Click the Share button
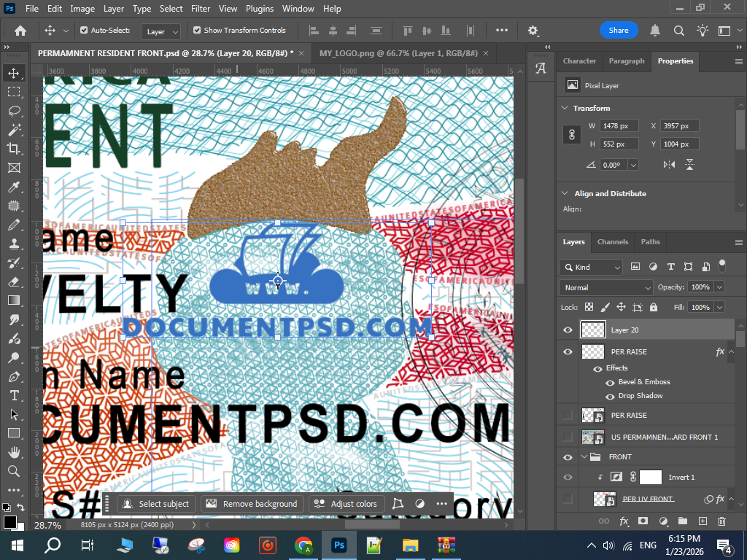747x560 pixels. pos(619,31)
